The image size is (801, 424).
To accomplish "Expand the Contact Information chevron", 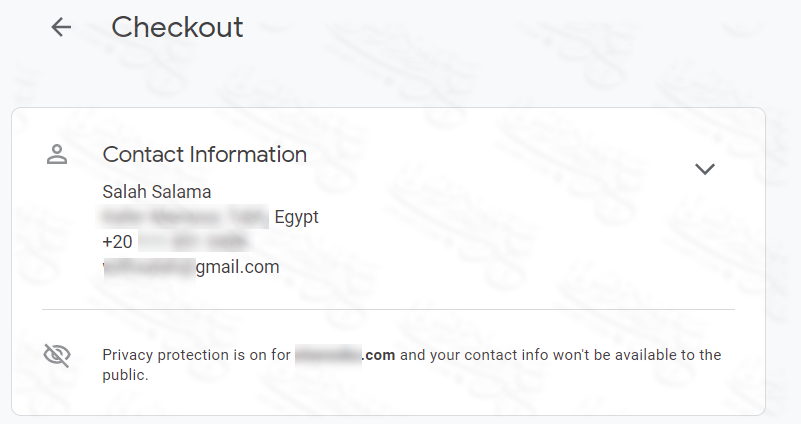I will (x=705, y=169).
